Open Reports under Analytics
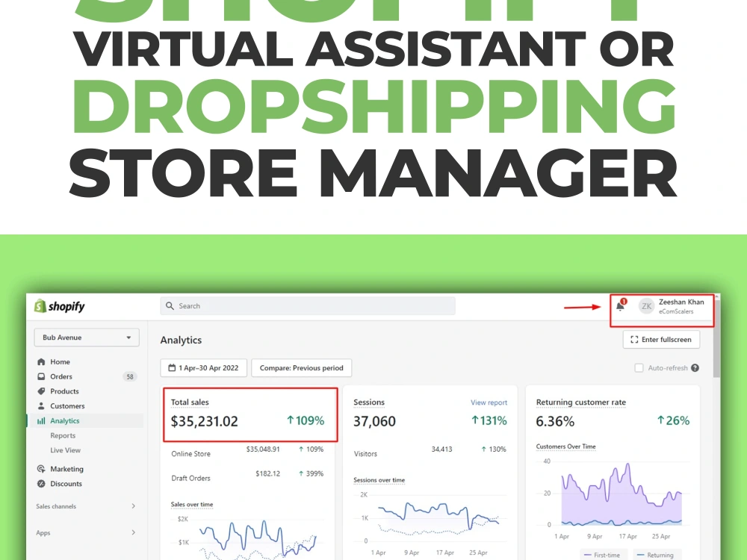Image resolution: width=747 pixels, height=560 pixels. [63, 436]
